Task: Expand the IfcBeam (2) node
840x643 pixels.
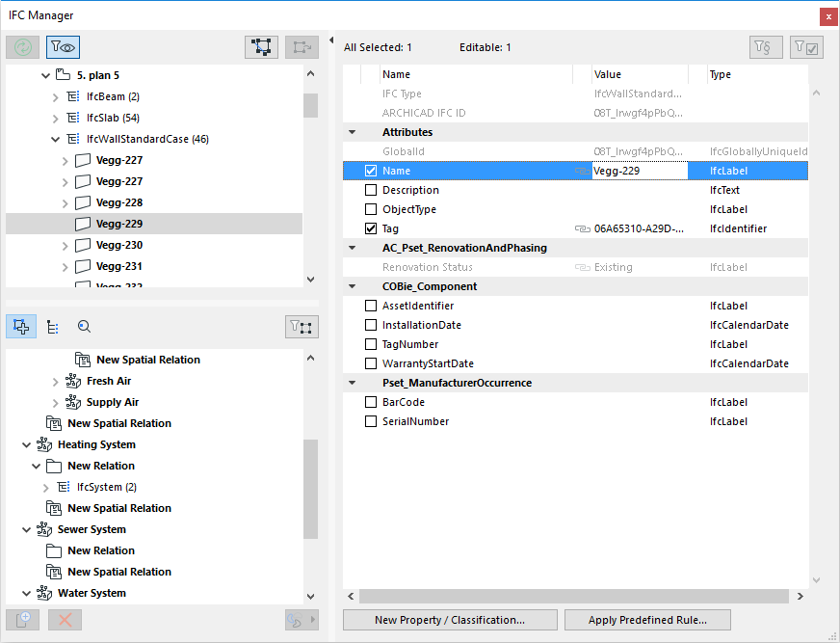Action: coord(55,97)
